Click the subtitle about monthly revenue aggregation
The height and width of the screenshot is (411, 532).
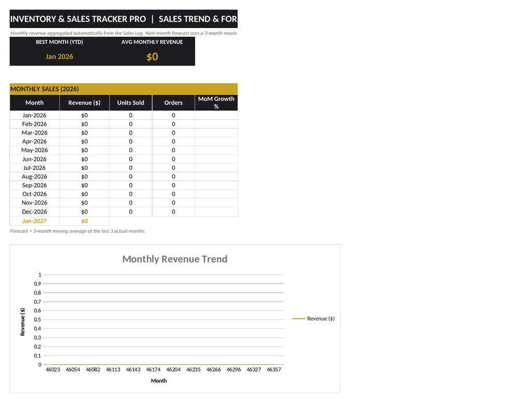pyautogui.click(x=124, y=33)
